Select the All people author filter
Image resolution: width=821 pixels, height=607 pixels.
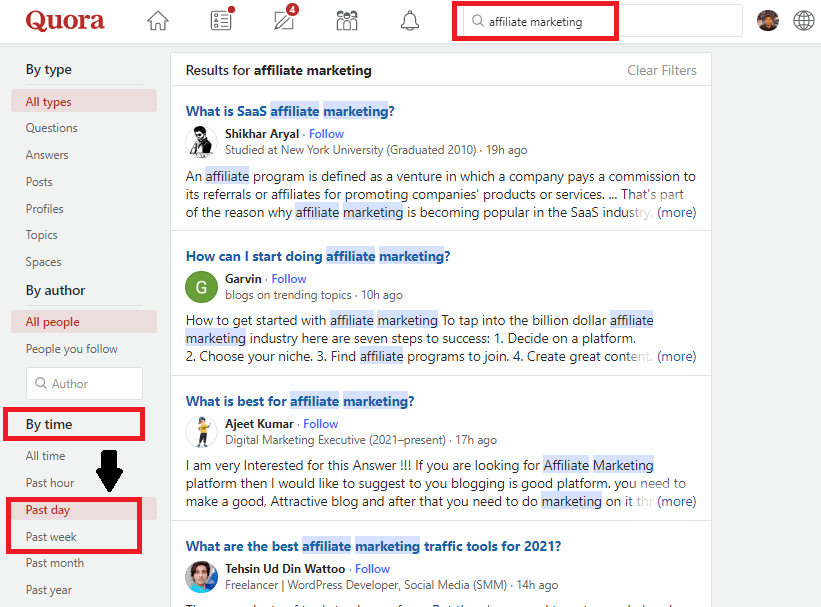(x=84, y=322)
